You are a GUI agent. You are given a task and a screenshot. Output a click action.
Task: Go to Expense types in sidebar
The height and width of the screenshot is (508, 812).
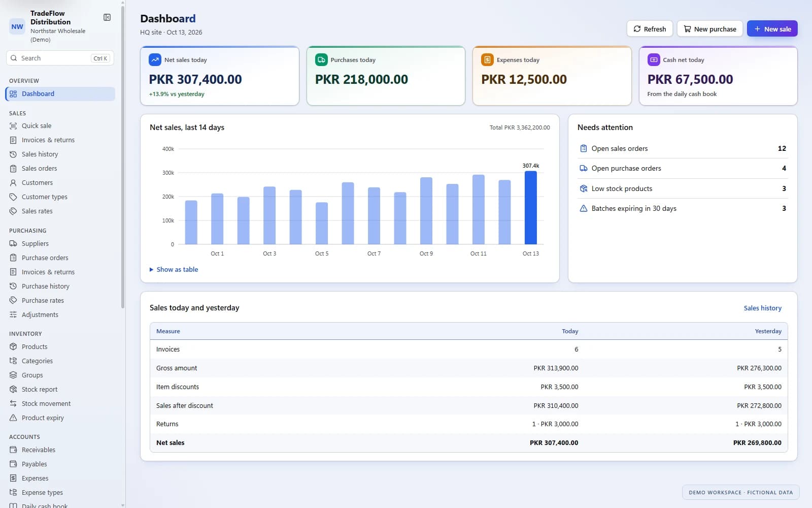(60, 493)
